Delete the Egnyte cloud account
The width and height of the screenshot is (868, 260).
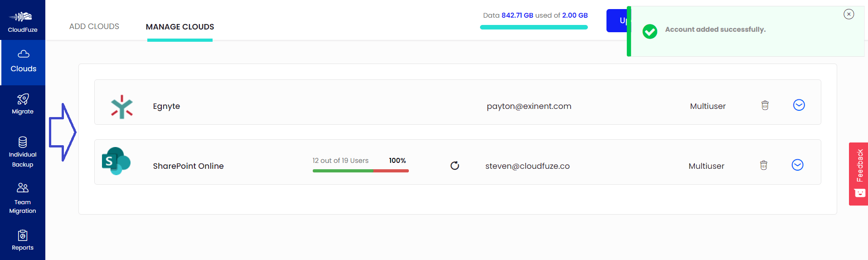(x=765, y=105)
